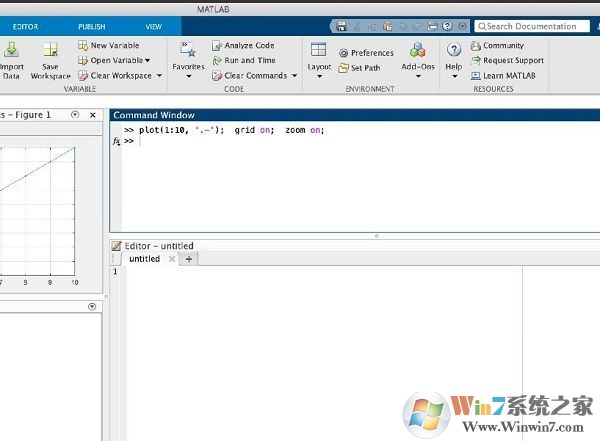Click the Search Documentation field
600x441 pixels.
tap(532, 26)
